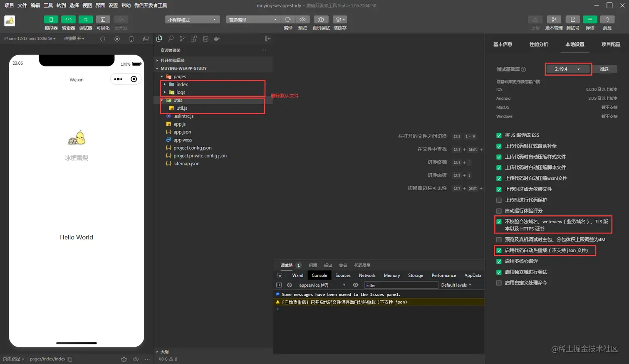Image resolution: width=629 pixels, height=364 pixels.
Task: Open the mini program capsule menu dots
Action: [118, 79]
